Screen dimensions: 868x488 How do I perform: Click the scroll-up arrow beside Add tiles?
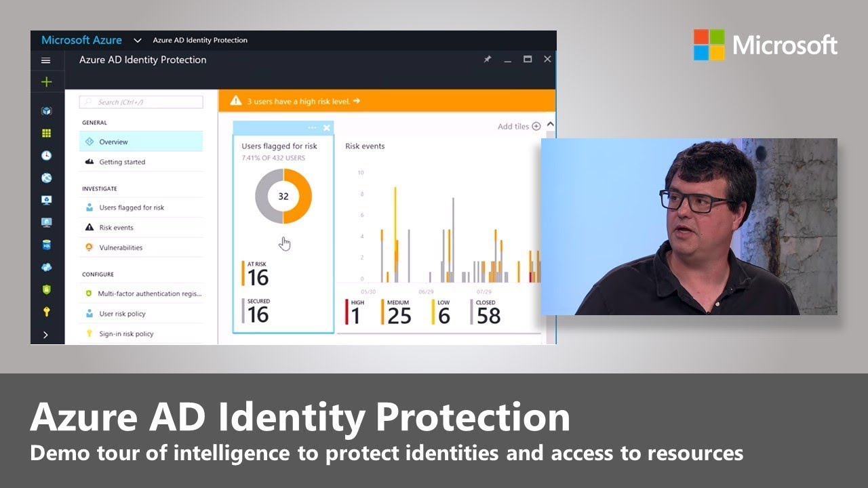click(x=550, y=125)
